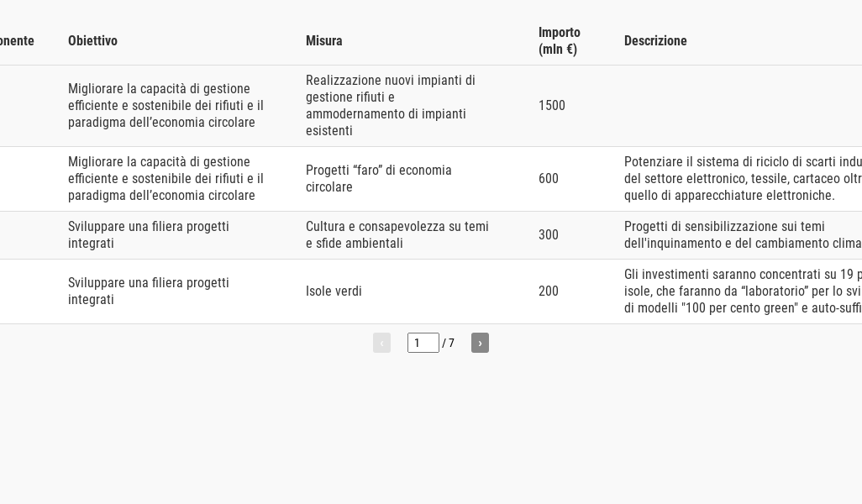This screenshot has width=862, height=504.
Task: Select the 600 amount cell
Action: pyautogui.click(x=549, y=179)
